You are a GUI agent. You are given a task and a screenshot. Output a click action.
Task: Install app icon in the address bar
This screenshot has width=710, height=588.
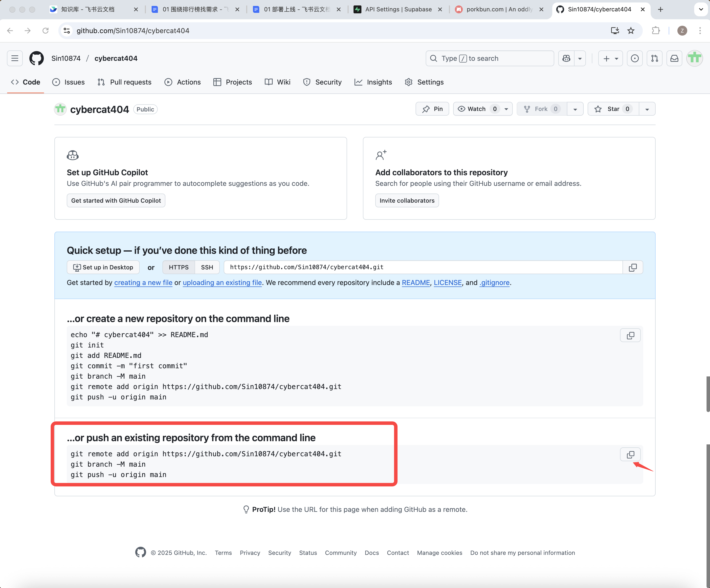[615, 31]
